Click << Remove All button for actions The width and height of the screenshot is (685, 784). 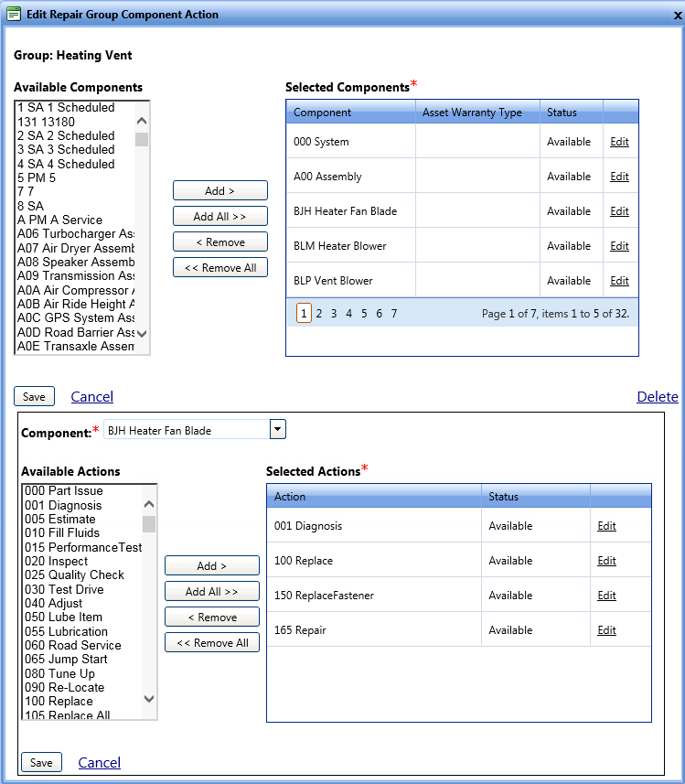(212, 642)
